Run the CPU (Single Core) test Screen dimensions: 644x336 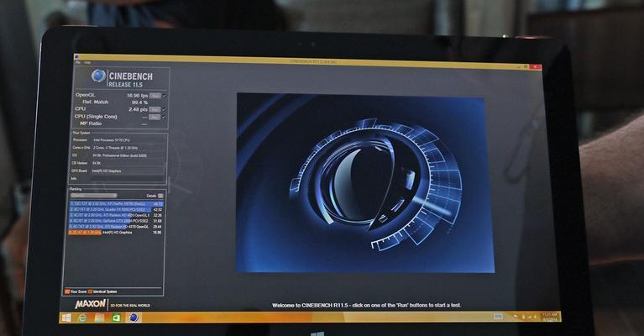click(x=154, y=117)
